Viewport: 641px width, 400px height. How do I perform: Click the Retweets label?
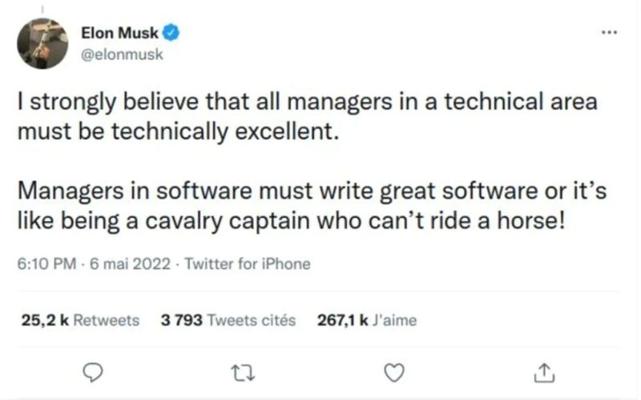tap(106, 320)
